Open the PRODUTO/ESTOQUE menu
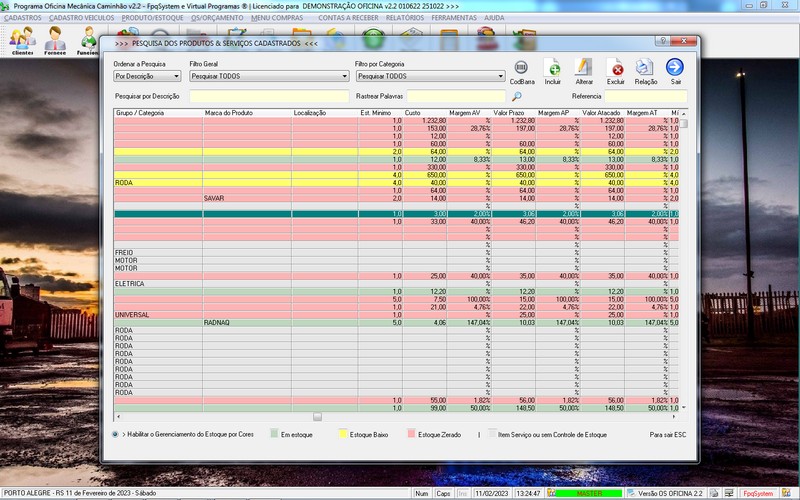800x500 pixels. tap(152, 18)
